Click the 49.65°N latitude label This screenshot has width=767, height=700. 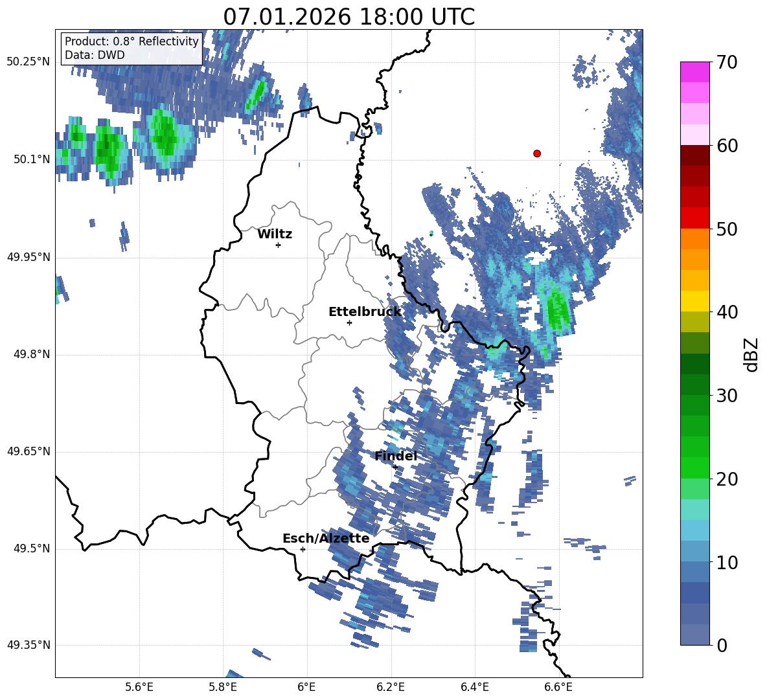coord(29,451)
